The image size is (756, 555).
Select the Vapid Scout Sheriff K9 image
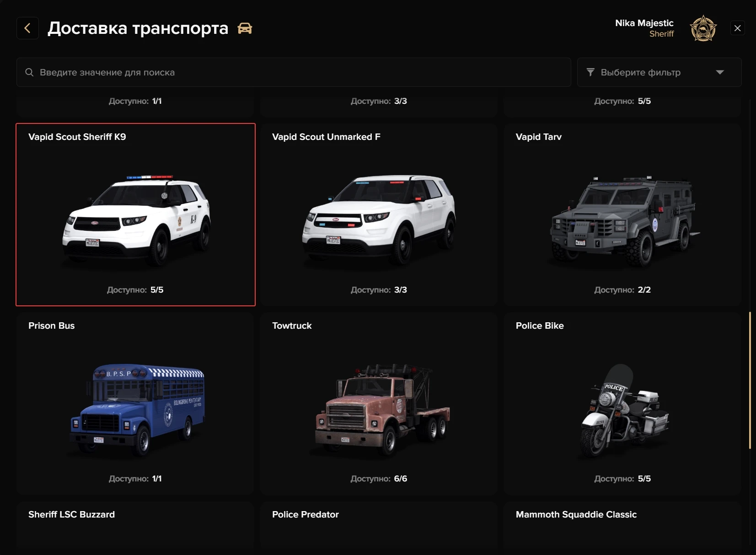coord(136,219)
